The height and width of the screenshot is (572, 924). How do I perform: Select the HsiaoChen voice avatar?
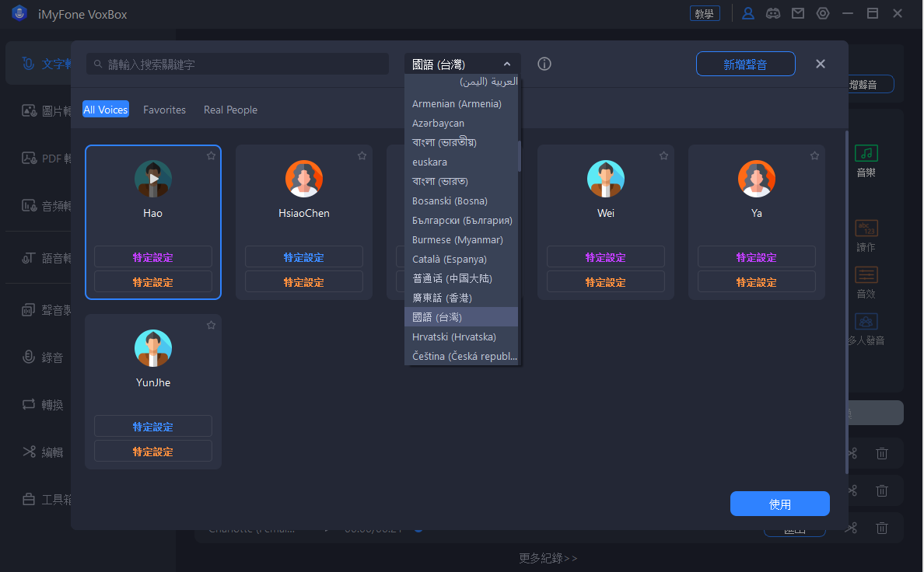tap(304, 179)
